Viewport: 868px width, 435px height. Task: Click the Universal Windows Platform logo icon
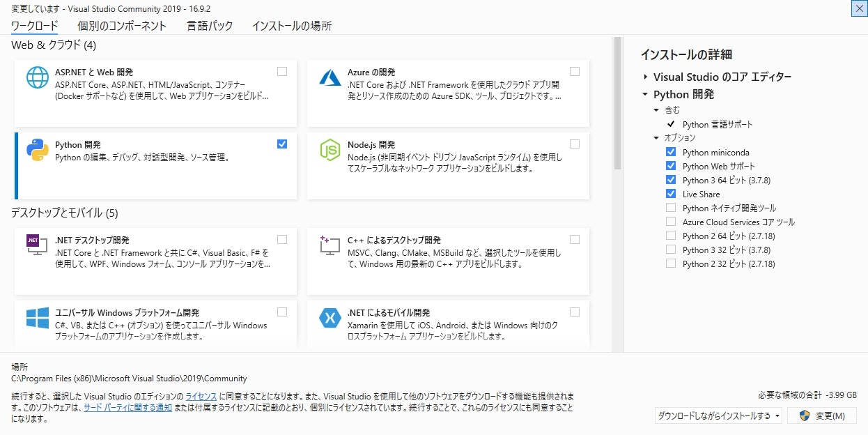(38, 318)
